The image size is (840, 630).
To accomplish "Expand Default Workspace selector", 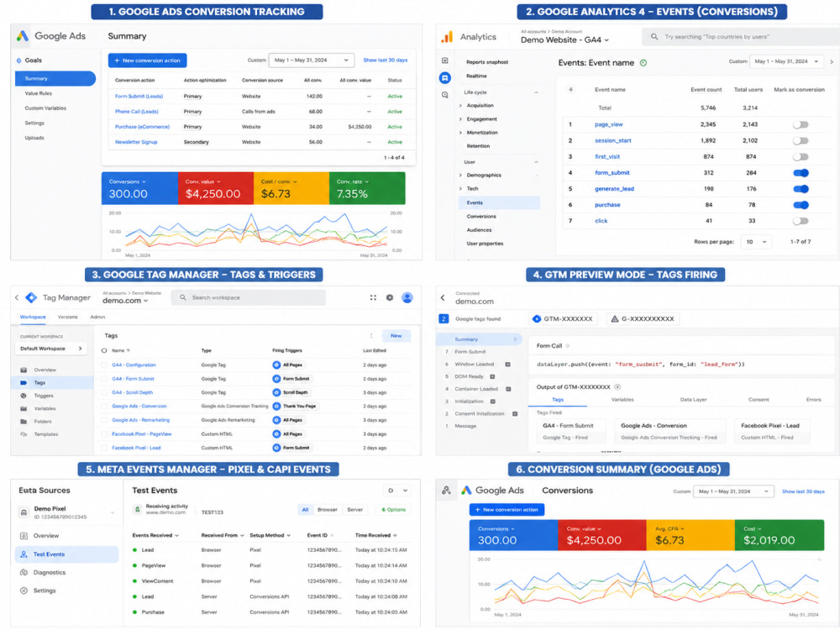I will (51, 349).
